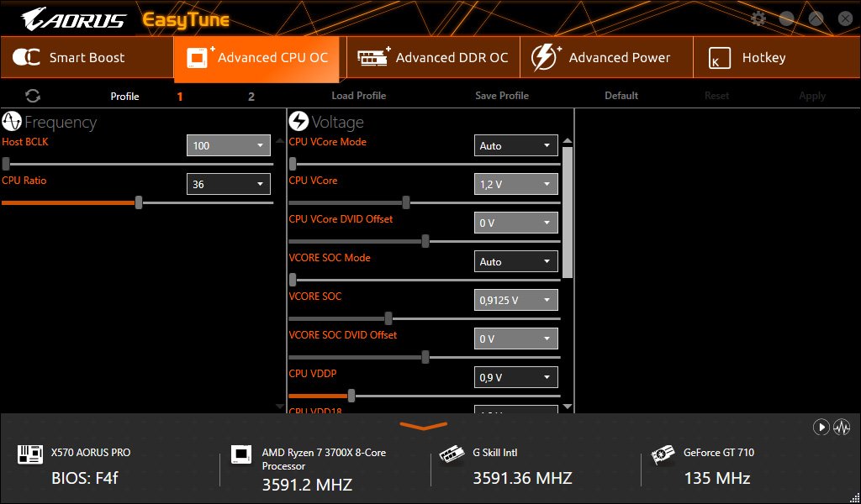
Task: Click the Save Profile button
Action: click(x=501, y=96)
